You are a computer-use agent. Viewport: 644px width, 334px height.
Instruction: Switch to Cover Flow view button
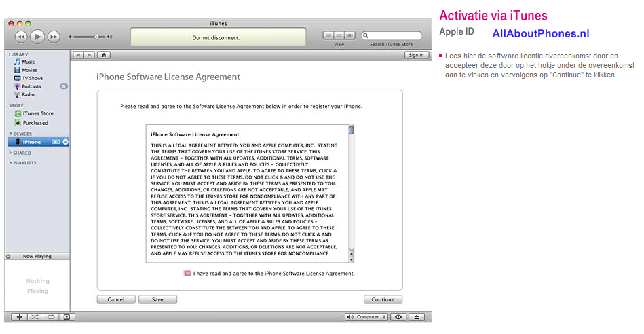point(350,35)
